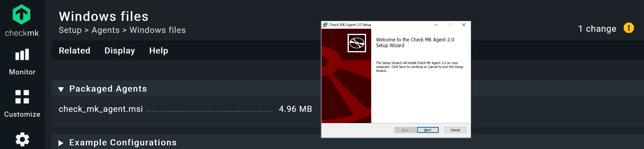Image resolution: width=644 pixels, height=149 pixels.
Task: Click the Checkmk logo icon
Action: (x=21, y=15)
